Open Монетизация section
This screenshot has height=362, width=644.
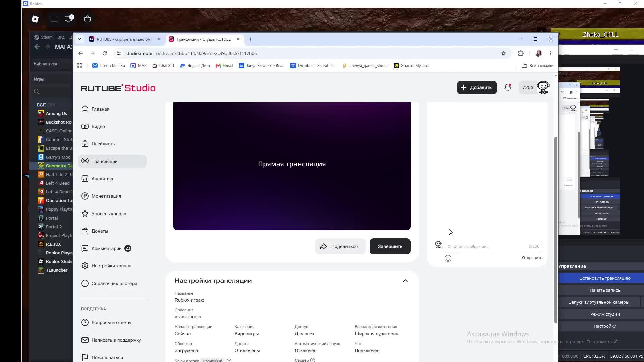coord(112,196)
